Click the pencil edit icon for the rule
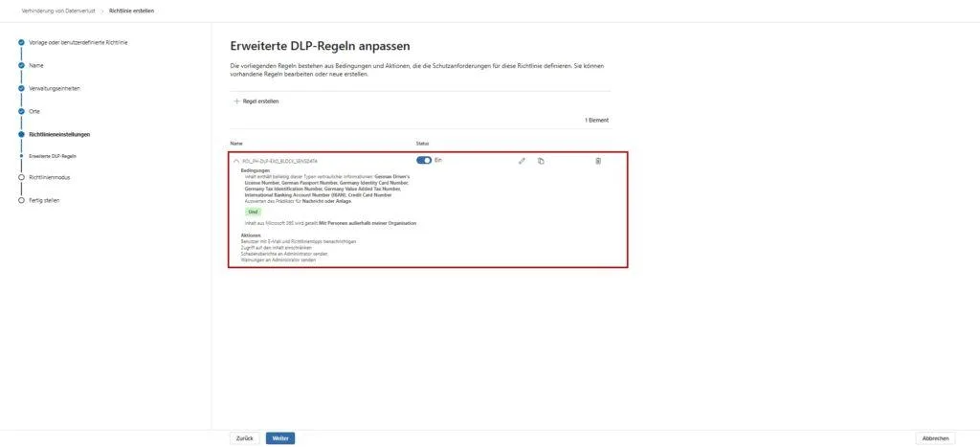Image resolution: width=980 pixels, height=447 pixels. tap(522, 161)
